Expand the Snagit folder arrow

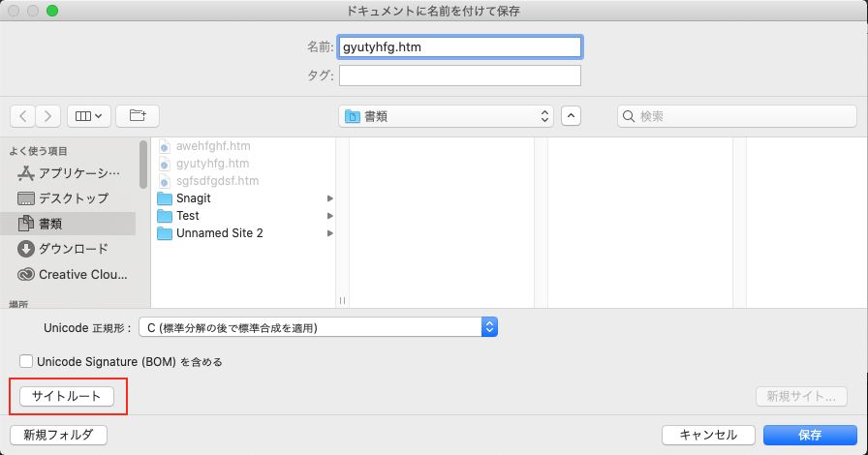pos(330,198)
